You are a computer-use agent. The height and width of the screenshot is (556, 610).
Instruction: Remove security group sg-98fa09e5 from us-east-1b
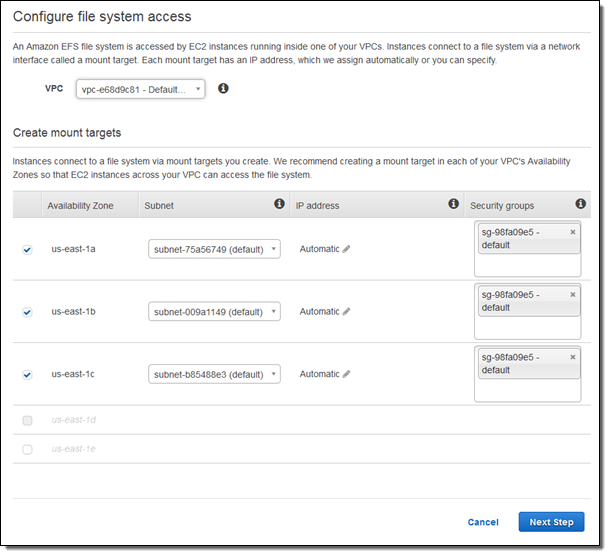[572, 295]
